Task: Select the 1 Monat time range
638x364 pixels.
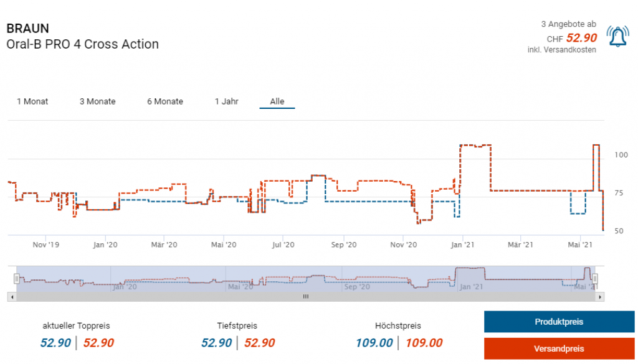Action: click(x=32, y=101)
